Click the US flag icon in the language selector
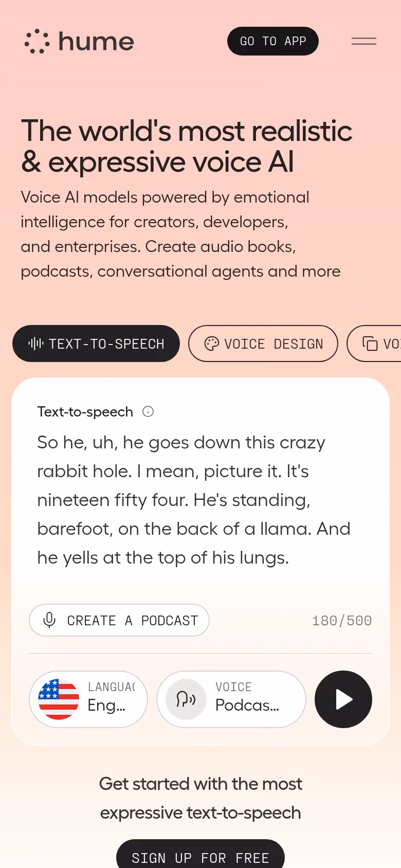The height and width of the screenshot is (868, 401). coord(58,699)
